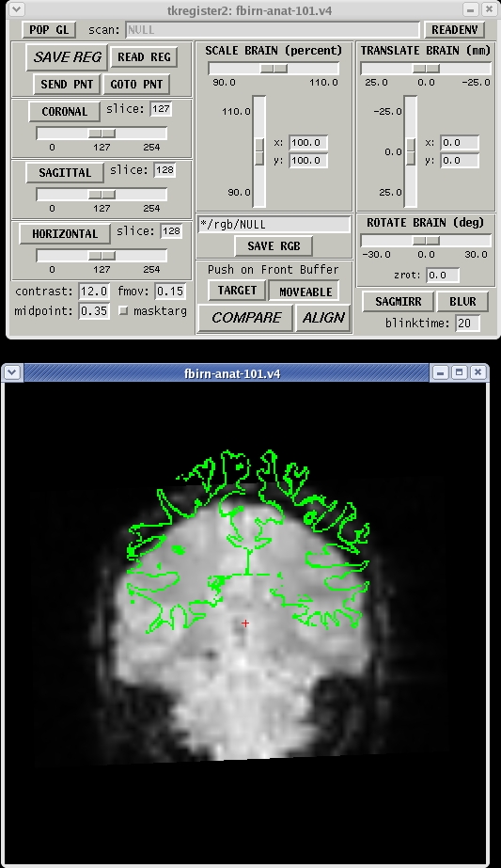Switch to the CORONAL view

(64, 111)
